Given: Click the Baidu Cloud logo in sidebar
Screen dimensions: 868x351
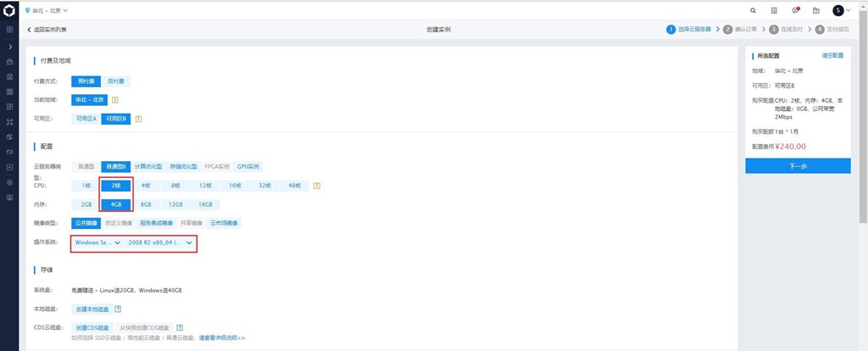Looking at the screenshot, I should tap(9, 10).
